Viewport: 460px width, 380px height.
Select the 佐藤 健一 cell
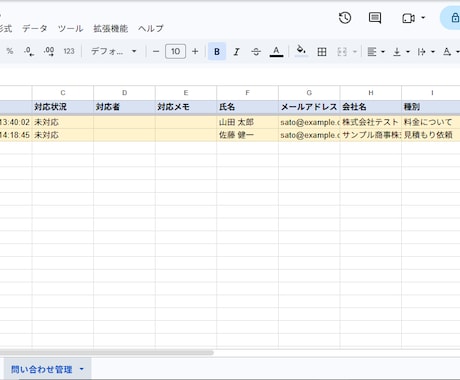click(247, 135)
